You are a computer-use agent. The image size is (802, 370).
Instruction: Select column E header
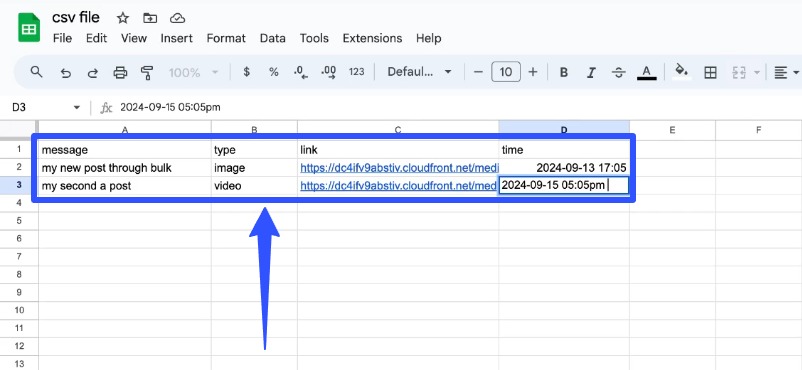tap(672, 130)
